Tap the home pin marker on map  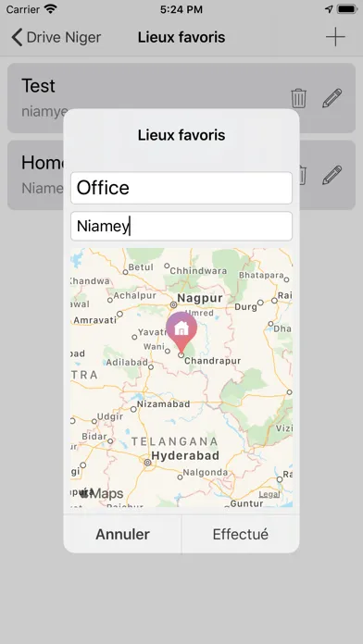tap(181, 332)
